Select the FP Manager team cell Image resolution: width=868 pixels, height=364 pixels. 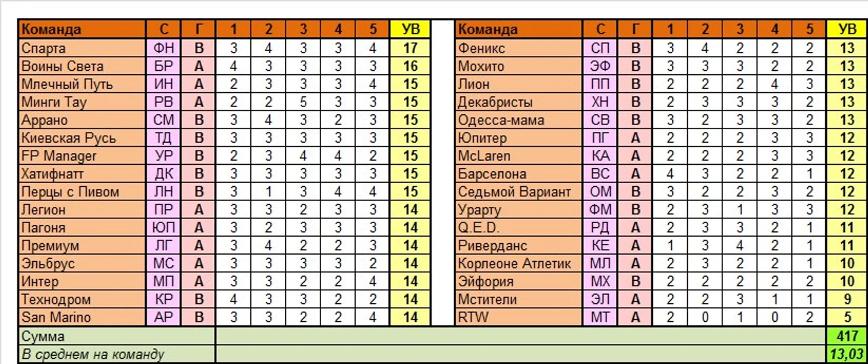[83, 156]
